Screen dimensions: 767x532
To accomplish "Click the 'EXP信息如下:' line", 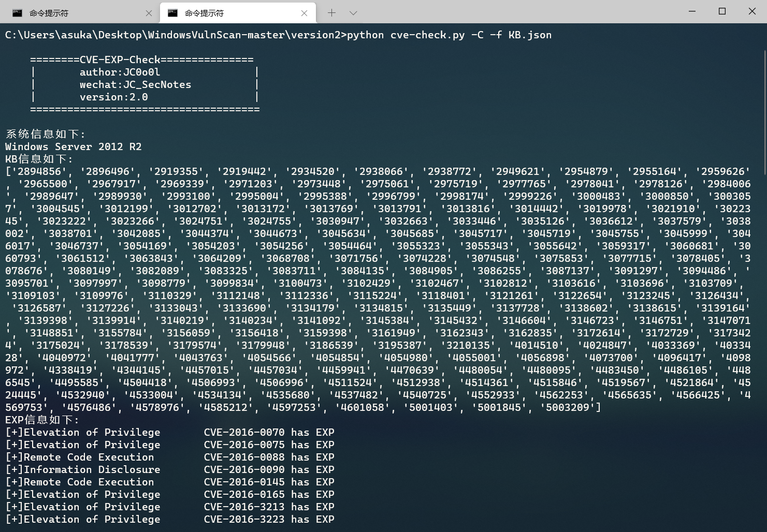I will click(42, 420).
